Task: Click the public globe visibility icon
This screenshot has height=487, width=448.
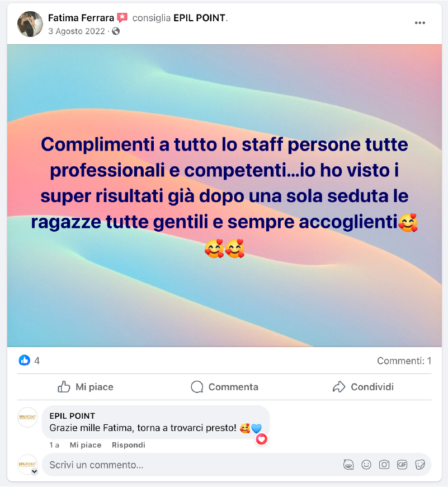Action: 116,31
